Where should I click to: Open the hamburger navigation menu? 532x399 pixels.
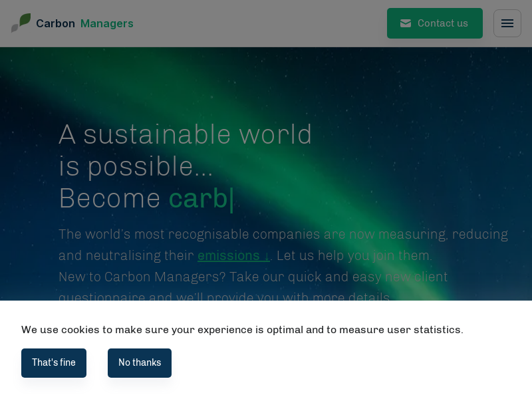507,23
